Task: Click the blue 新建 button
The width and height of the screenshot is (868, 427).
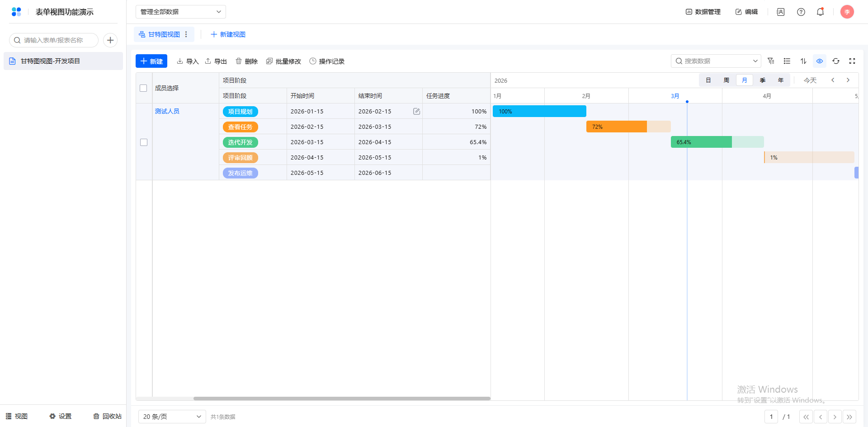Action: [151, 61]
